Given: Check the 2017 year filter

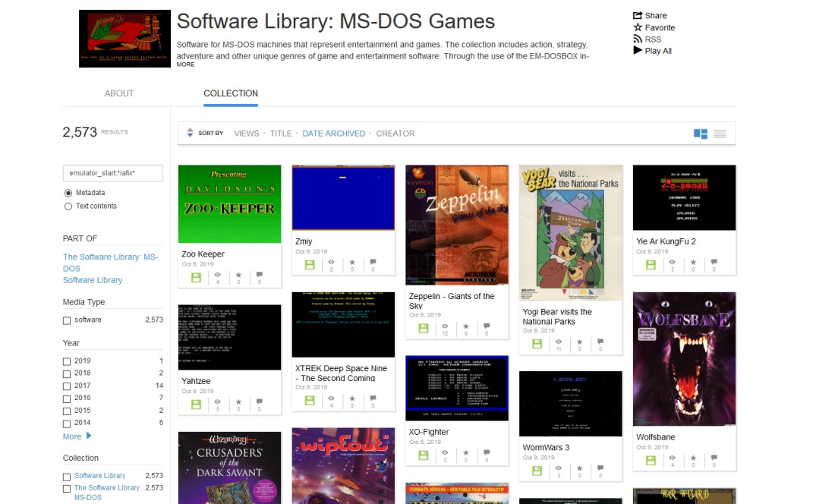Looking at the screenshot, I should pos(67,386).
